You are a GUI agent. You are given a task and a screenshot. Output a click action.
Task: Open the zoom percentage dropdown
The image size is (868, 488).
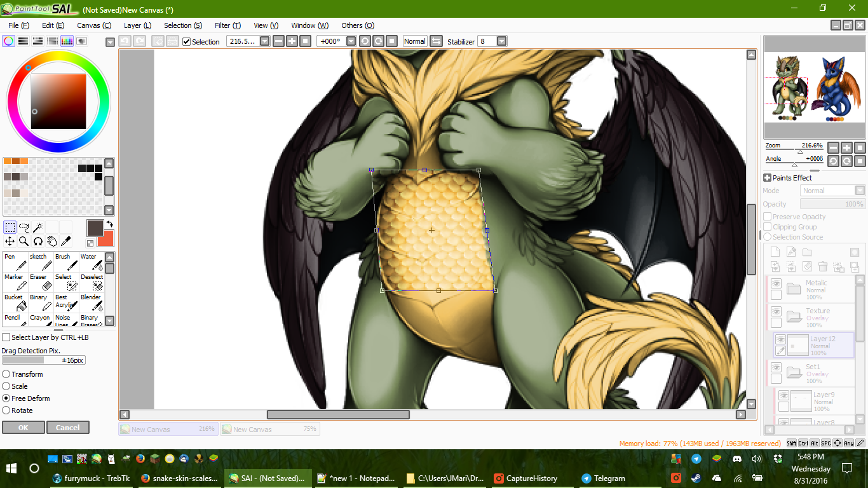point(264,41)
